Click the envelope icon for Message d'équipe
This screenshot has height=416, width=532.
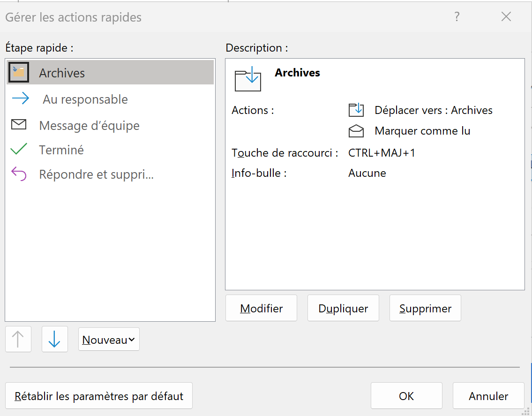tap(19, 124)
